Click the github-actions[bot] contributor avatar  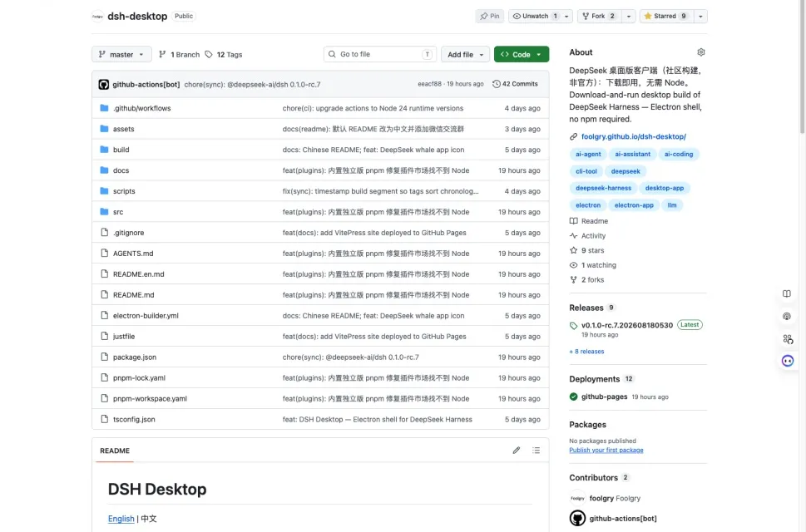click(x=578, y=518)
